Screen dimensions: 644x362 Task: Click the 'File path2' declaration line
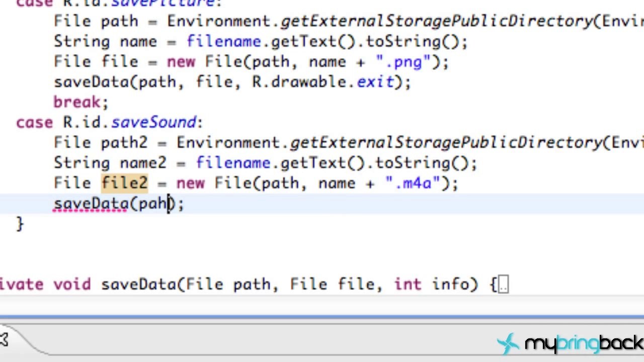(349, 143)
